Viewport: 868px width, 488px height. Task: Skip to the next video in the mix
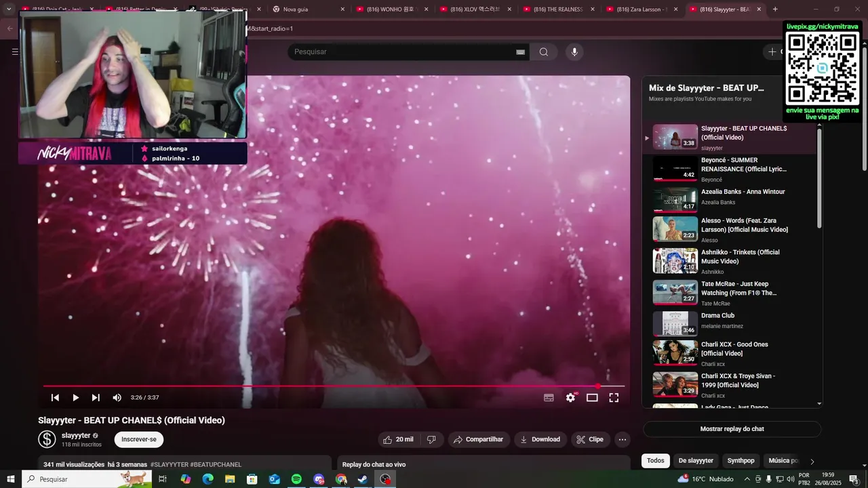(96, 398)
